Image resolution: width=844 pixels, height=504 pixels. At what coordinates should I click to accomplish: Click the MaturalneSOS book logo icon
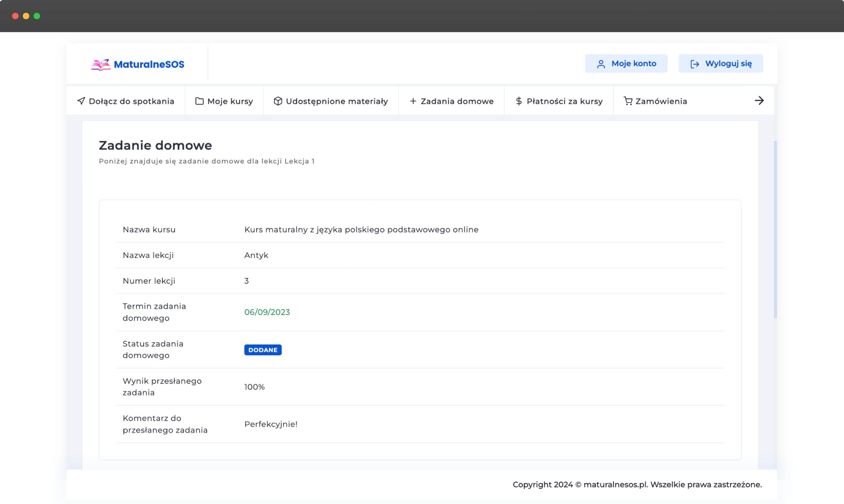click(100, 65)
